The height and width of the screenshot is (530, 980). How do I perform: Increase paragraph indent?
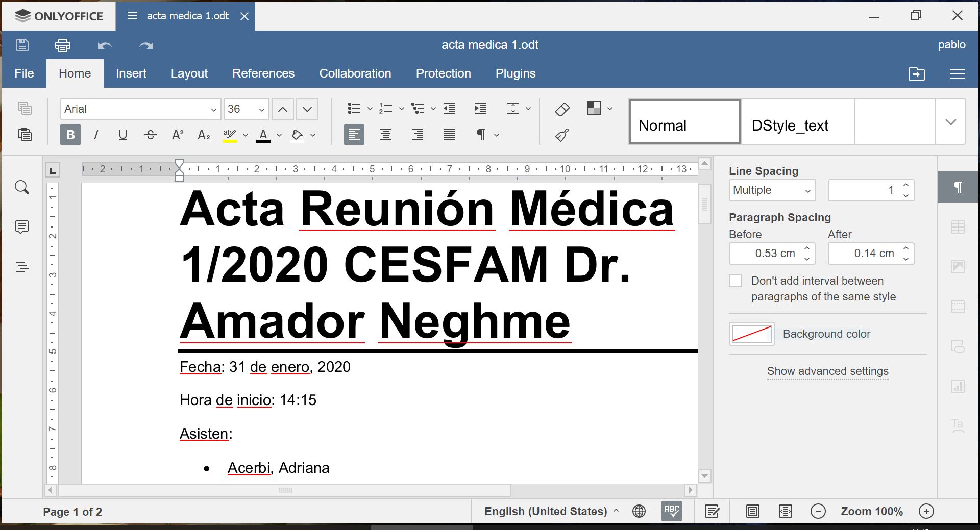(x=480, y=108)
